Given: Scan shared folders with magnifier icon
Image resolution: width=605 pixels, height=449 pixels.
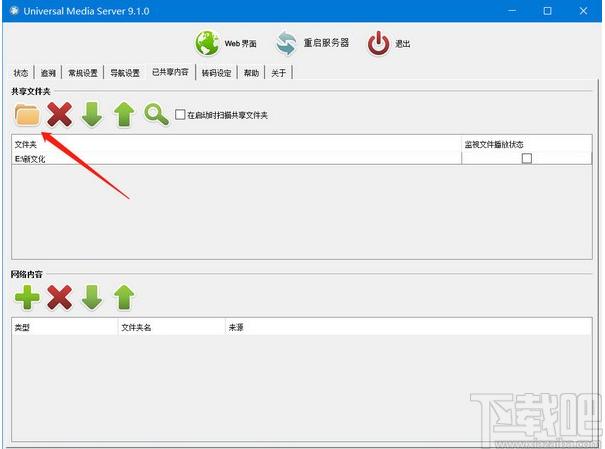Looking at the screenshot, I should 156,115.
